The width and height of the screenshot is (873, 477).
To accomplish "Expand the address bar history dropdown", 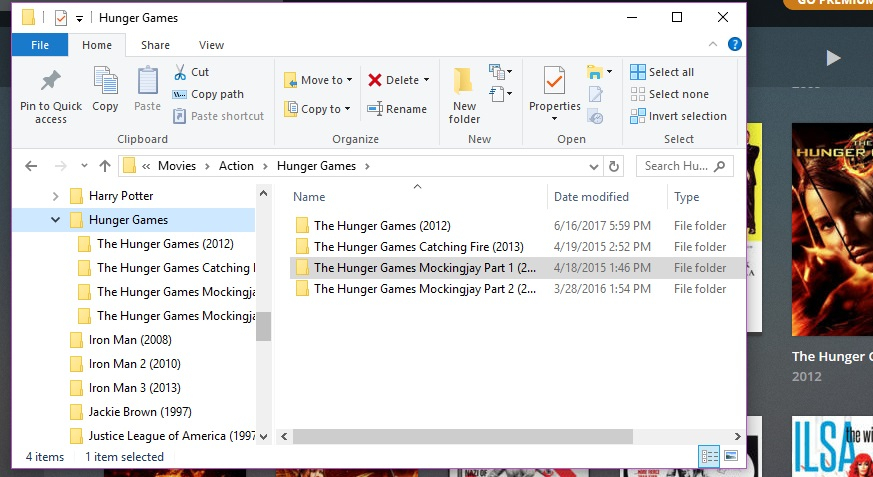I will click(594, 166).
